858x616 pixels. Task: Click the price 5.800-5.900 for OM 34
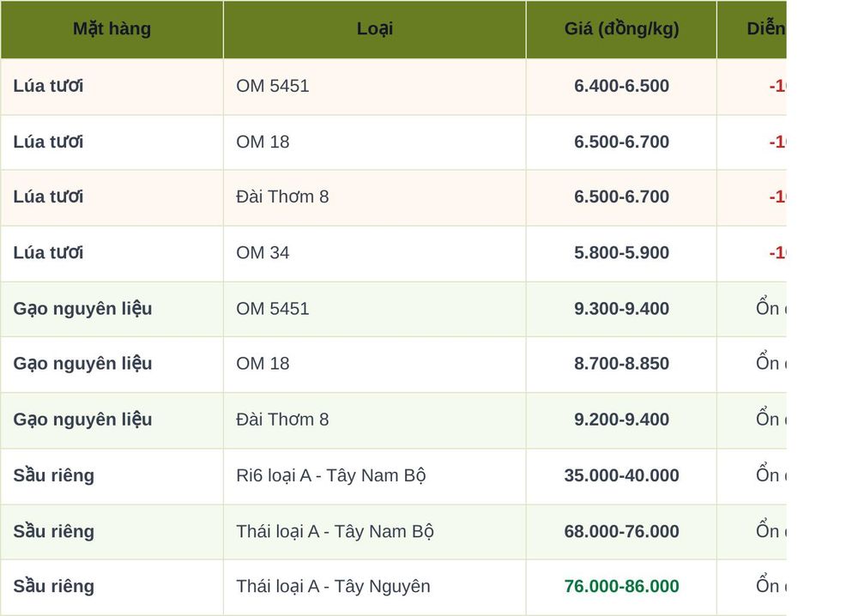click(621, 253)
